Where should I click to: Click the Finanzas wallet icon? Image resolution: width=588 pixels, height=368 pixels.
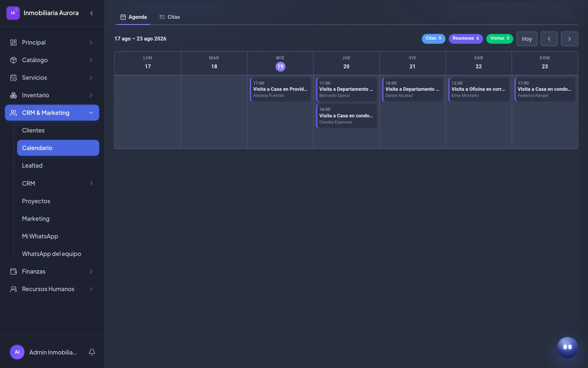coord(13,271)
